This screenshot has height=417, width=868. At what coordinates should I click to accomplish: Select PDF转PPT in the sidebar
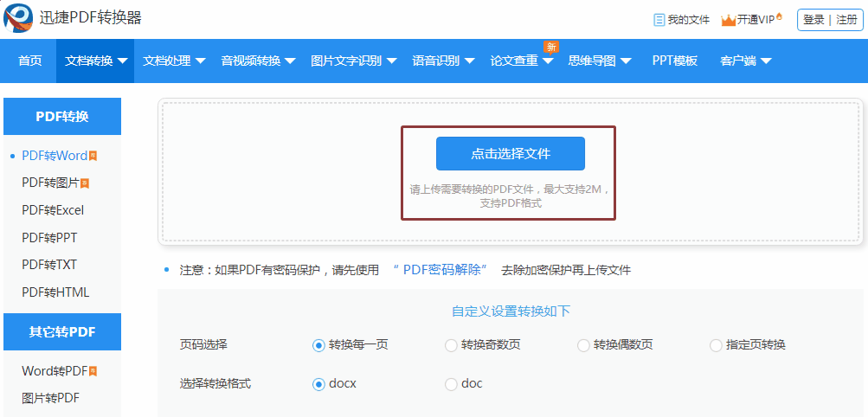tap(50, 238)
